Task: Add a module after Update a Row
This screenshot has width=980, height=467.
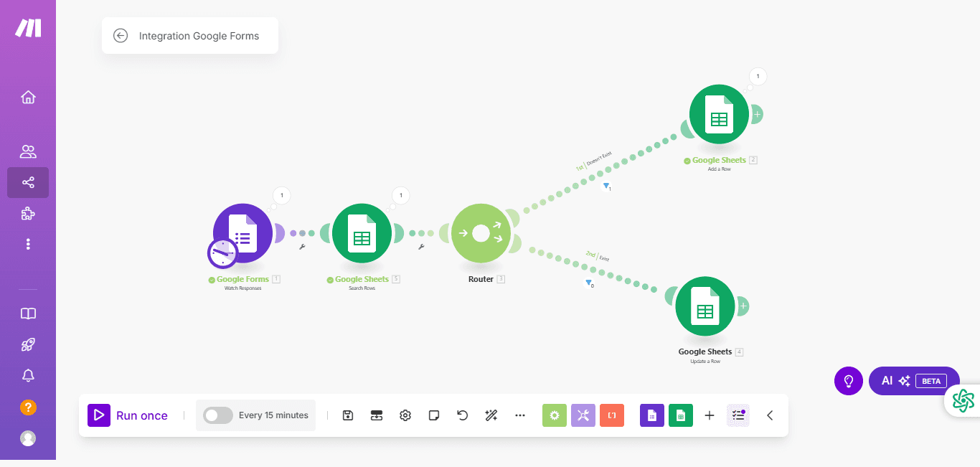Action: (743, 306)
